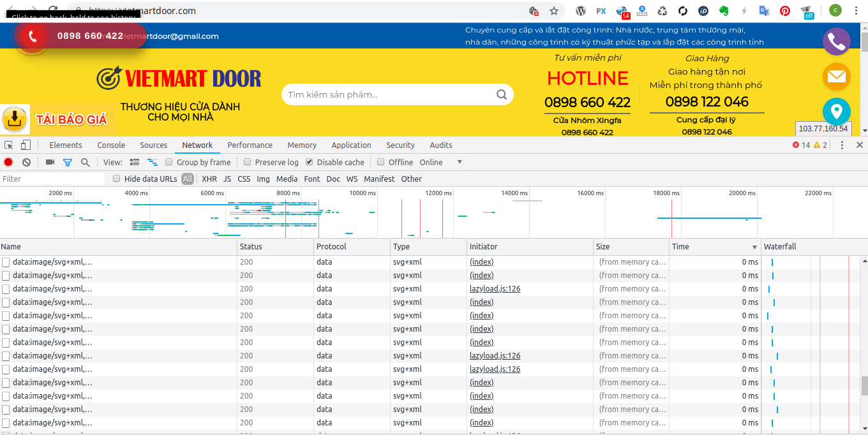Select the All filter button

187,179
